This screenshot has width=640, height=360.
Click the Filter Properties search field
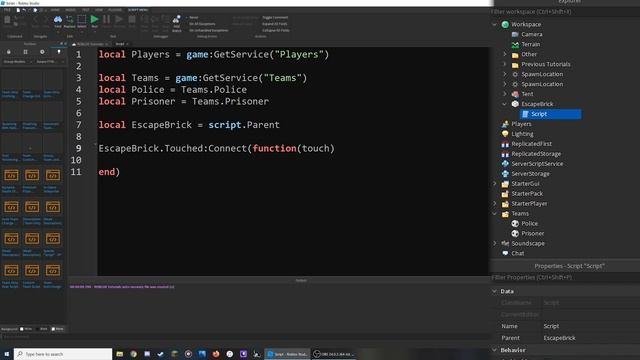click(565, 277)
